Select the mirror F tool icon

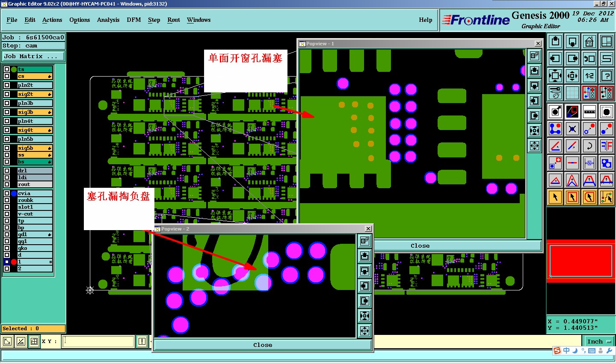(607, 145)
